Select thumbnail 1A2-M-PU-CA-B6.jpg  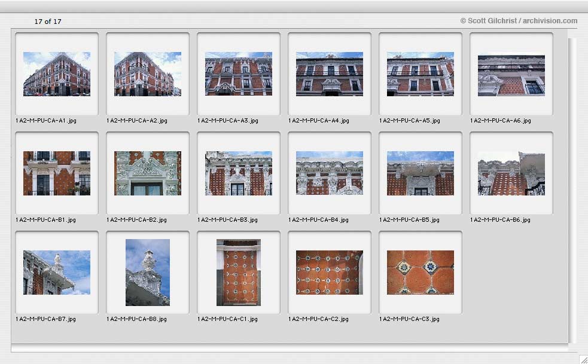tap(511, 173)
